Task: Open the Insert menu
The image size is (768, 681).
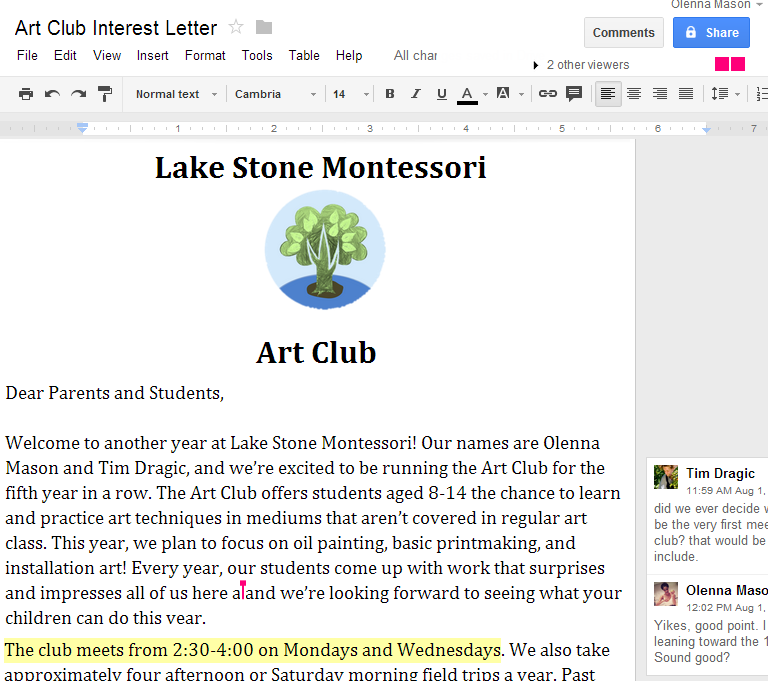Action: point(152,56)
